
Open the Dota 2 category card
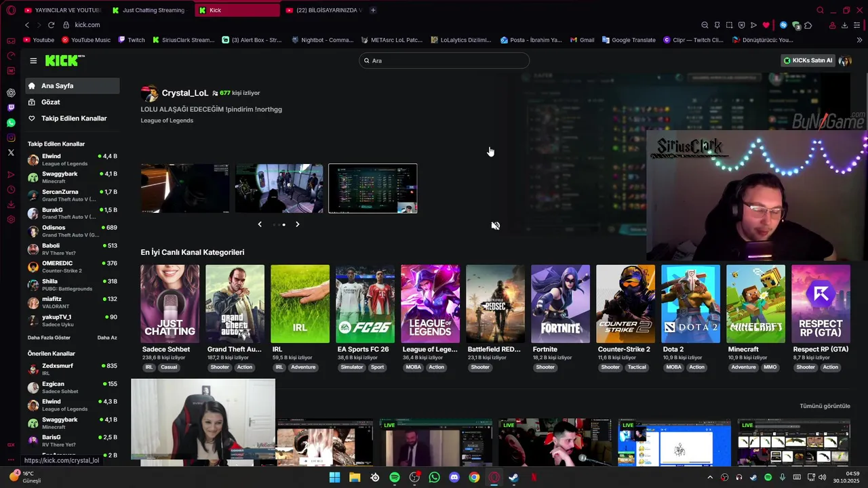(x=690, y=304)
